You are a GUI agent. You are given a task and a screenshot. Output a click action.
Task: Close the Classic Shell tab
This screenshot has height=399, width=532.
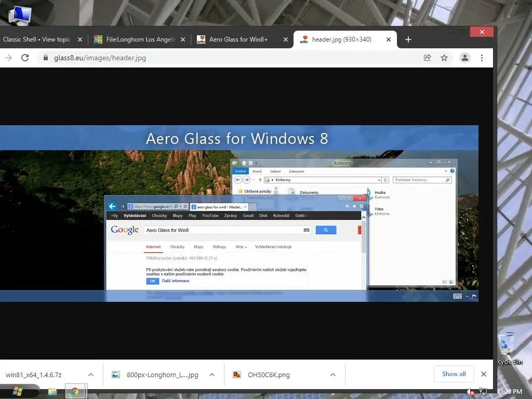pyautogui.click(x=80, y=39)
